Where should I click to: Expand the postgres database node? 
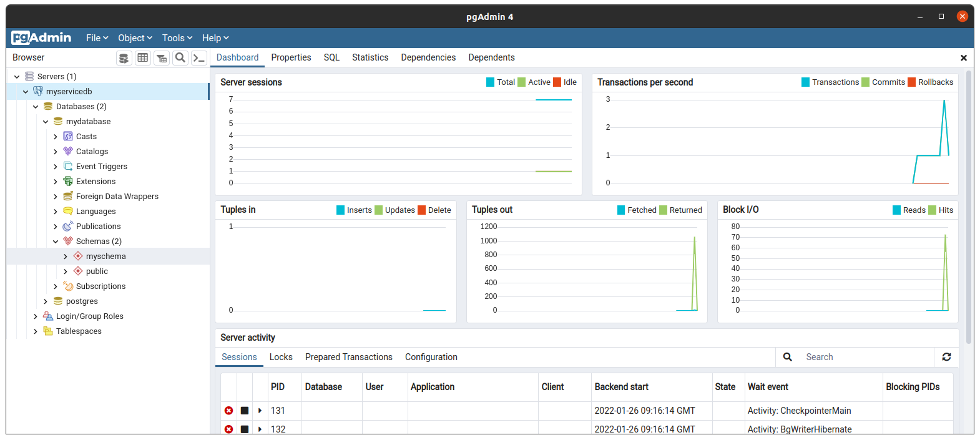(x=46, y=301)
